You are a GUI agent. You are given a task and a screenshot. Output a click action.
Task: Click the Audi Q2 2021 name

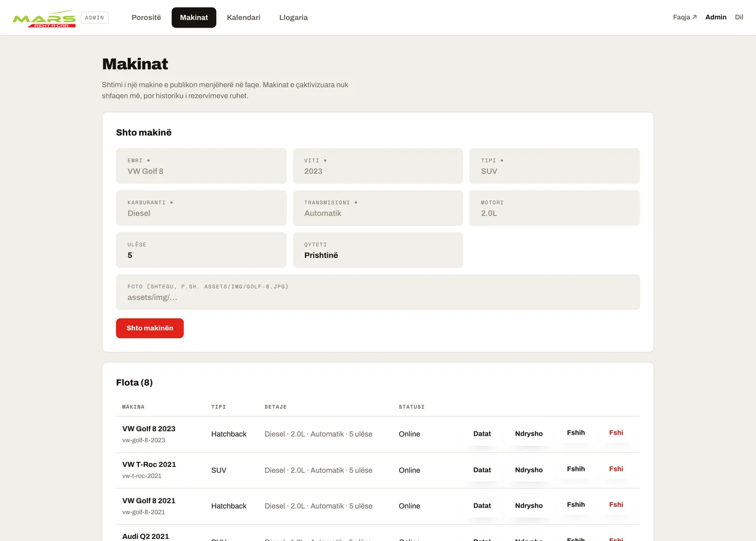coord(146,536)
